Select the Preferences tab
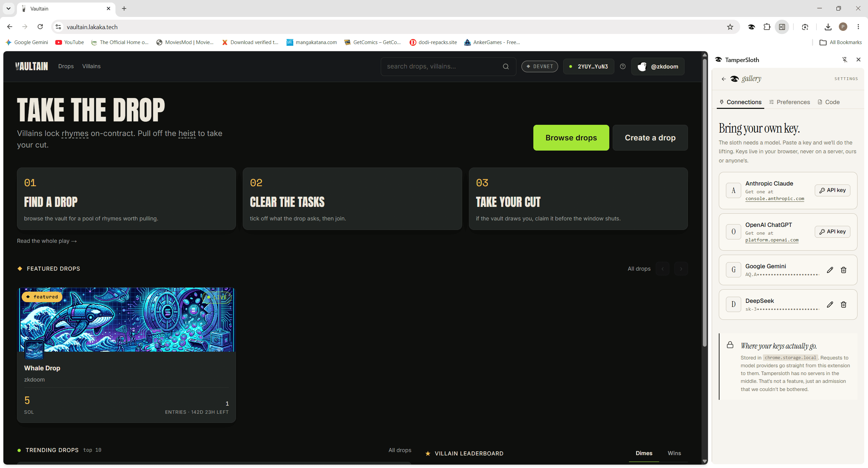868x468 pixels. point(789,102)
